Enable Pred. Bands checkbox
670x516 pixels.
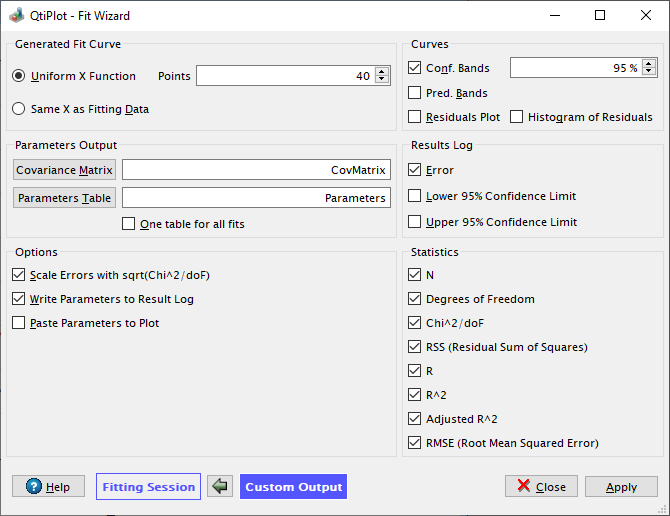[414, 93]
